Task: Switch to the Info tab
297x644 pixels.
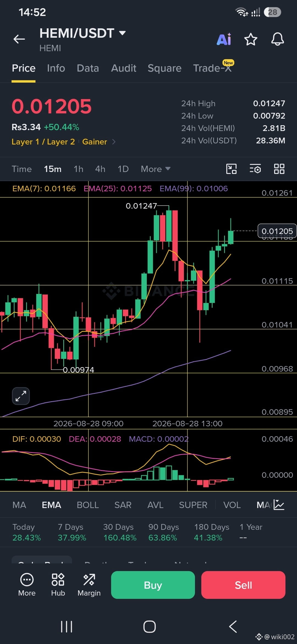Action: tap(56, 68)
